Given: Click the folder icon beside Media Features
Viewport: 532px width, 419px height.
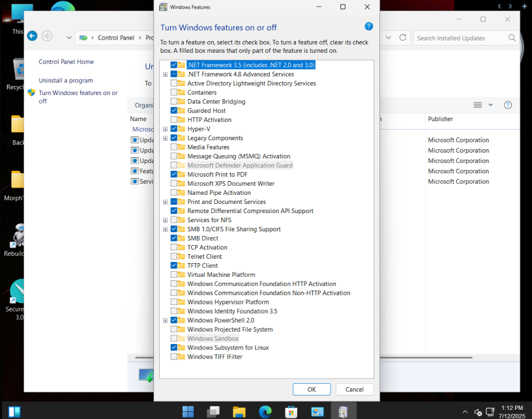Looking at the screenshot, I should 181,147.
